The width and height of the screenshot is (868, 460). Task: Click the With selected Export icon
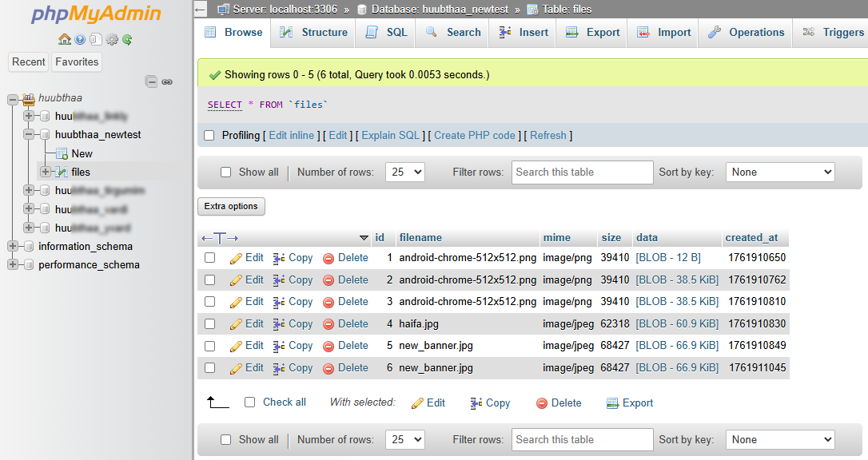pos(612,403)
